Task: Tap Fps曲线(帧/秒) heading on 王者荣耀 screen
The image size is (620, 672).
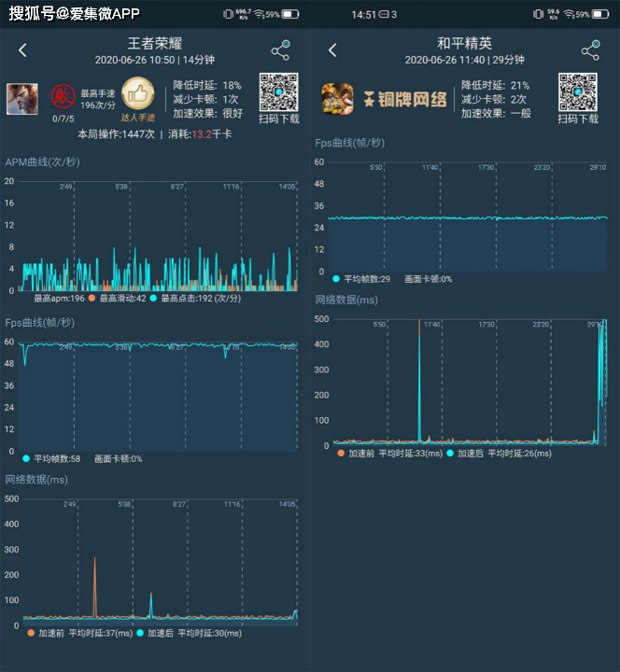Action: click(x=40, y=322)
